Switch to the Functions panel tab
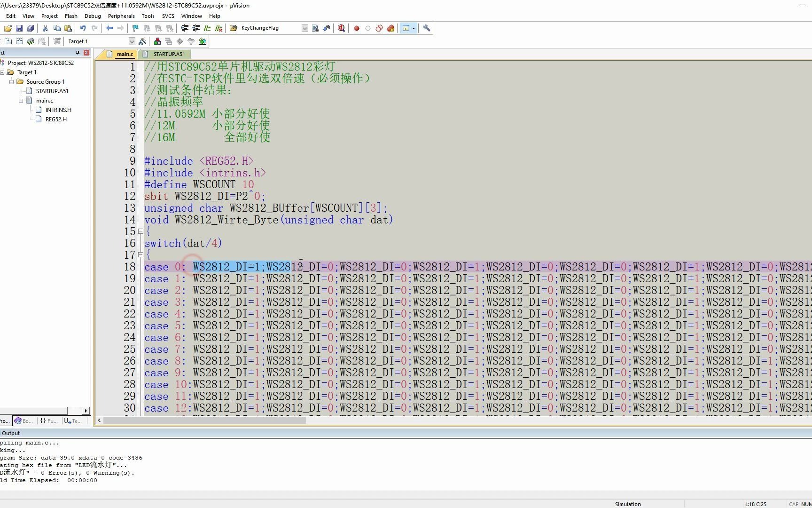Screen dimensions: 812x508 pyautogui.click(x=48, y=421)
